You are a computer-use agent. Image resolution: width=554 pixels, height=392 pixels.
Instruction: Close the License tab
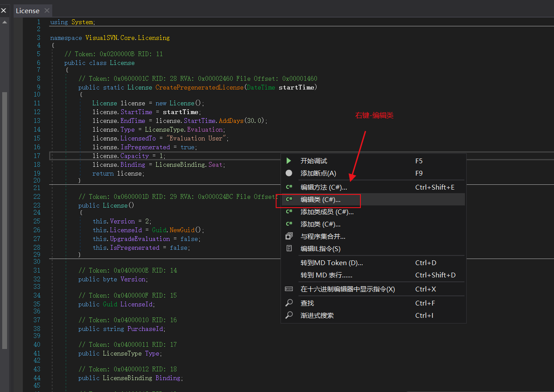pyautogui.click(x=47, y=11)
